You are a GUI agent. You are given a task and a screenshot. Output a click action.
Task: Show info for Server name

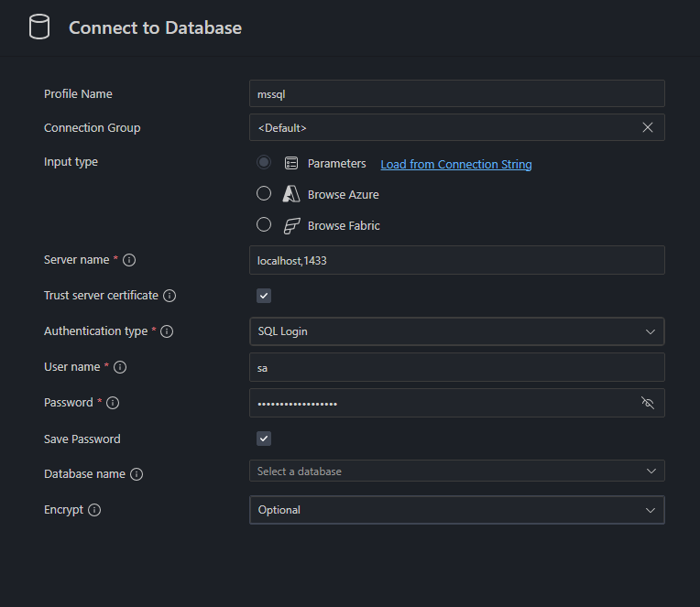click(x=129, y=260)
